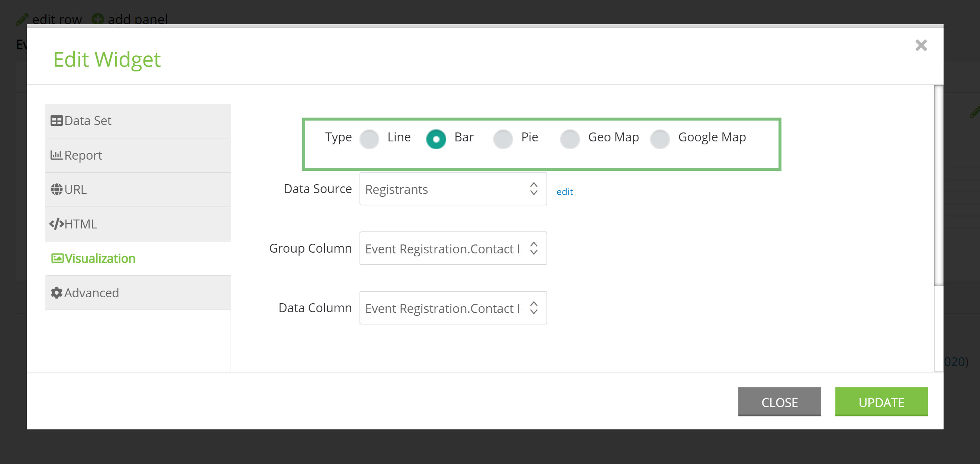Click the Visualization image icon
980x464 pixels.
point(57,258)
